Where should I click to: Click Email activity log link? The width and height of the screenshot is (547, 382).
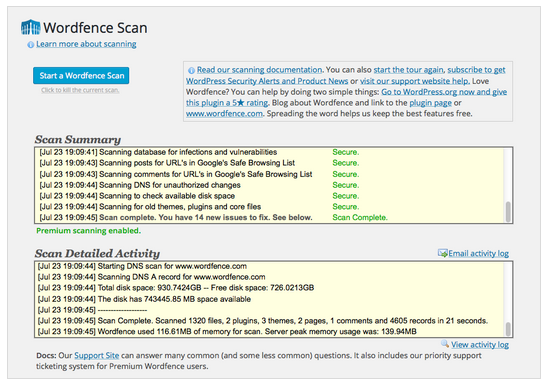pyautogui.click(x=479, y=253)
